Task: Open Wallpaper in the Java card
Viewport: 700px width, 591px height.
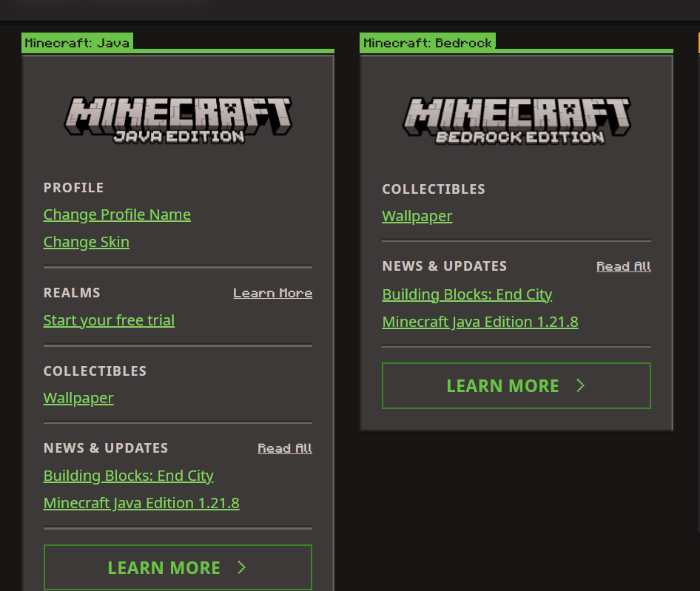Action: tap(78, 398)
